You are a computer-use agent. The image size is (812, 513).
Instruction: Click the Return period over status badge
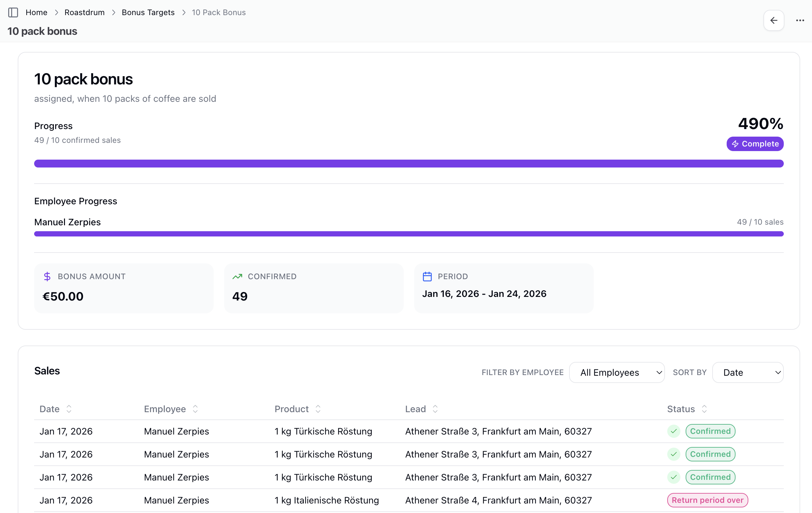(x=707, y=500)
